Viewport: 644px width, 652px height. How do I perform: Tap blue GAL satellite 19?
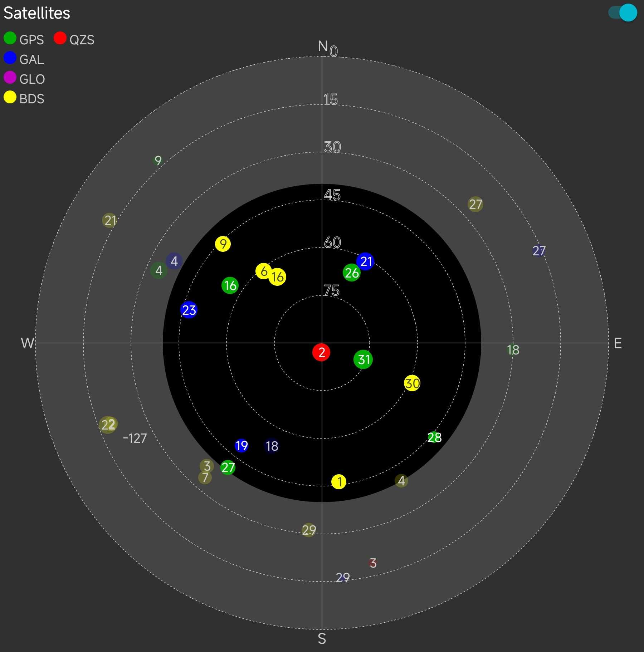pos(241,446)
